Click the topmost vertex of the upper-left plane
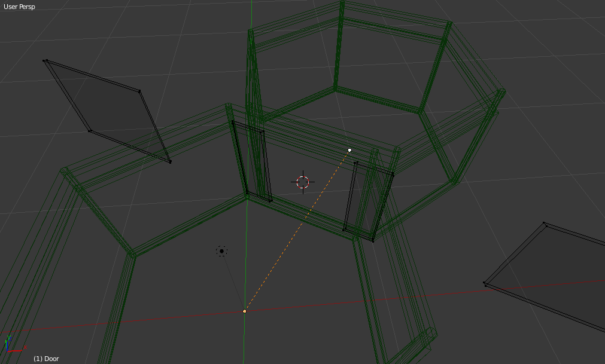The width and height of the screenshot is (605, 364). 45,60
